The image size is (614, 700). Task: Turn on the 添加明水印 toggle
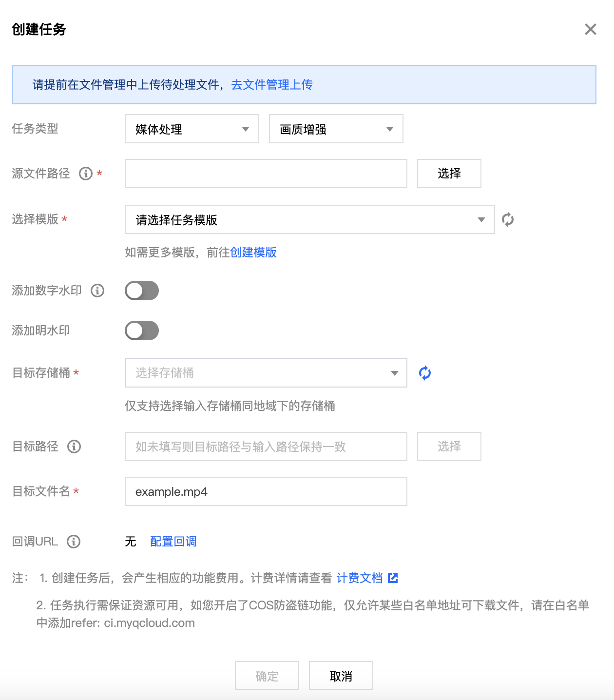pos(142,331)
